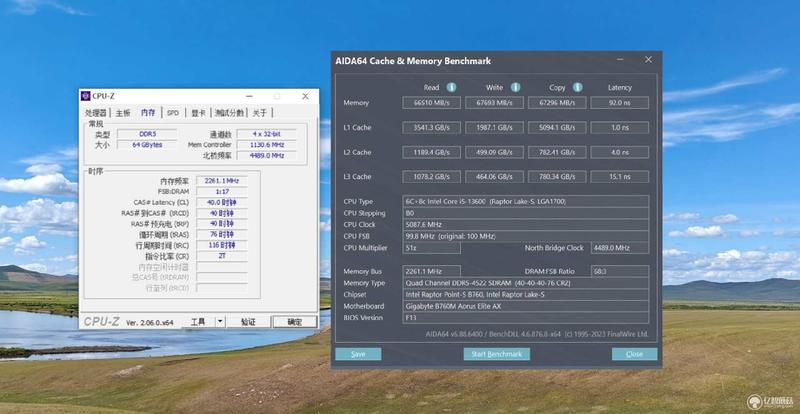Image resolution: width=800 pixels, height=414 pixels.
Task: Click L2 Cache Read value 1189.4 GB/s
Action: (431, 152)
